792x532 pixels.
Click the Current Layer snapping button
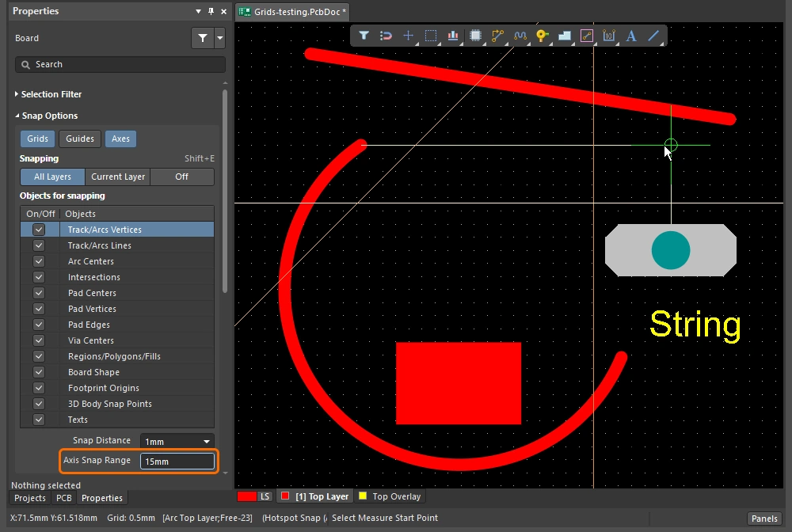(118, 177)
